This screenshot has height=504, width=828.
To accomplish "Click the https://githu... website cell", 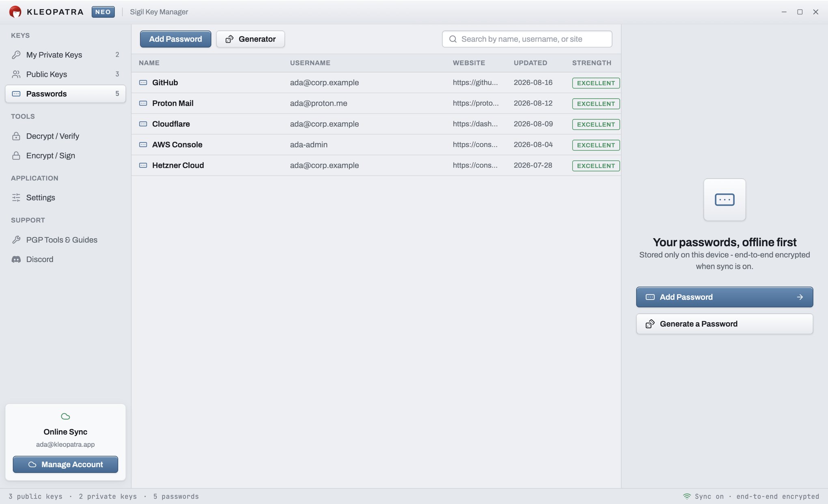I will tap(475, 82).
